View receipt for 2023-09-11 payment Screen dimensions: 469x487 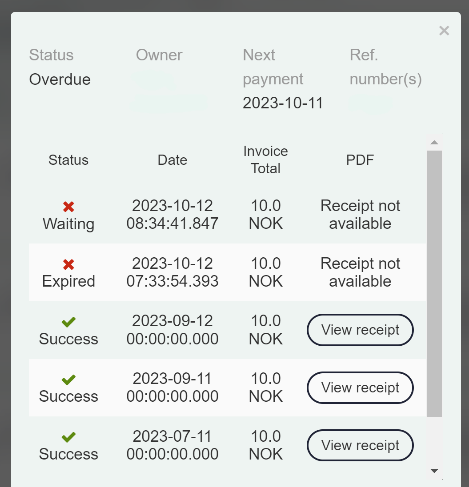pyautogui.click(x=360, y=388)
